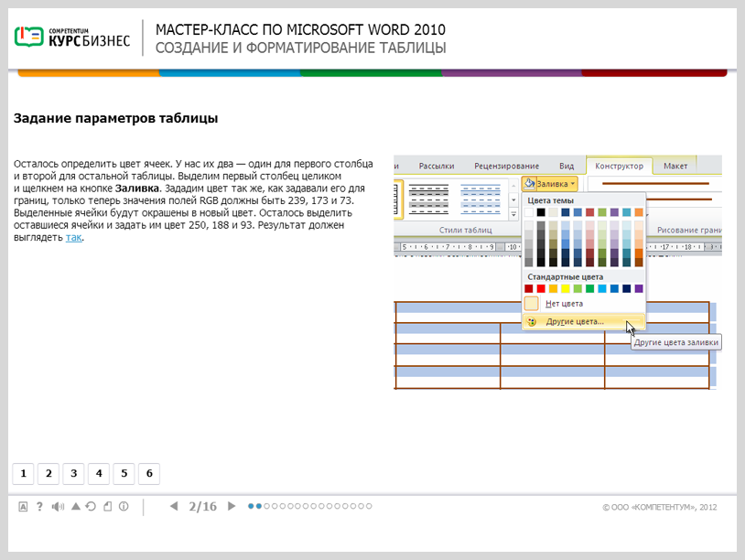Open step 3 of the lesson
Viewport: 745px width, 560px height.
(73, 474)
